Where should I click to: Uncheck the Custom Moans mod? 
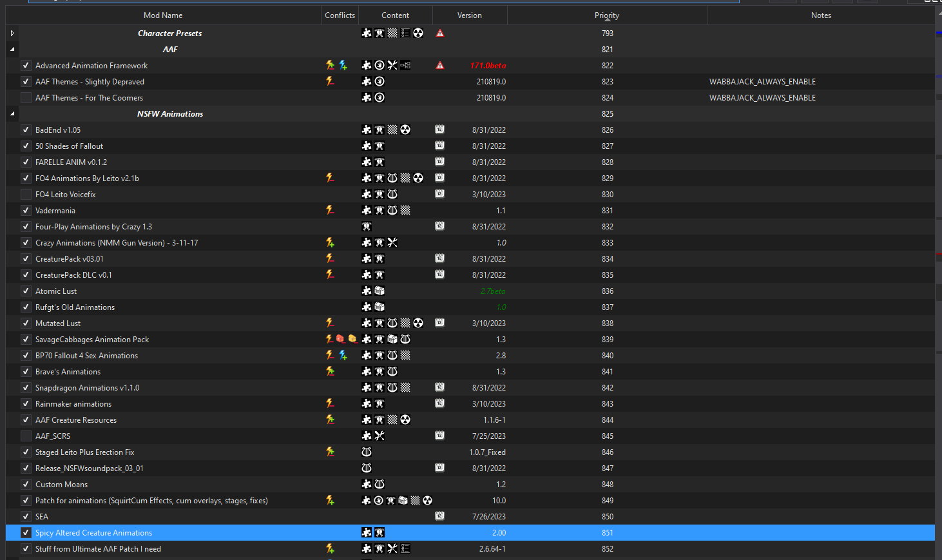pos(26,484)
